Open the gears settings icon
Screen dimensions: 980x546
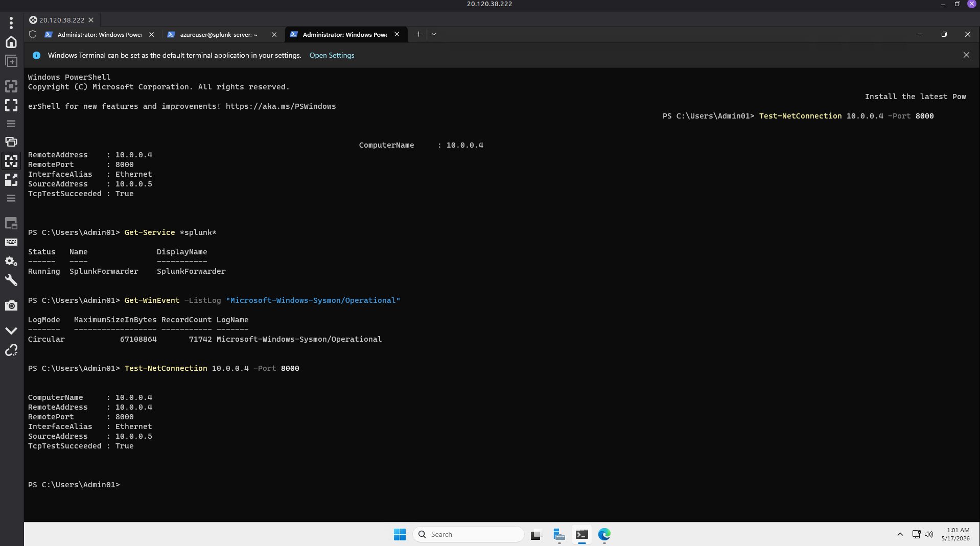11,261
